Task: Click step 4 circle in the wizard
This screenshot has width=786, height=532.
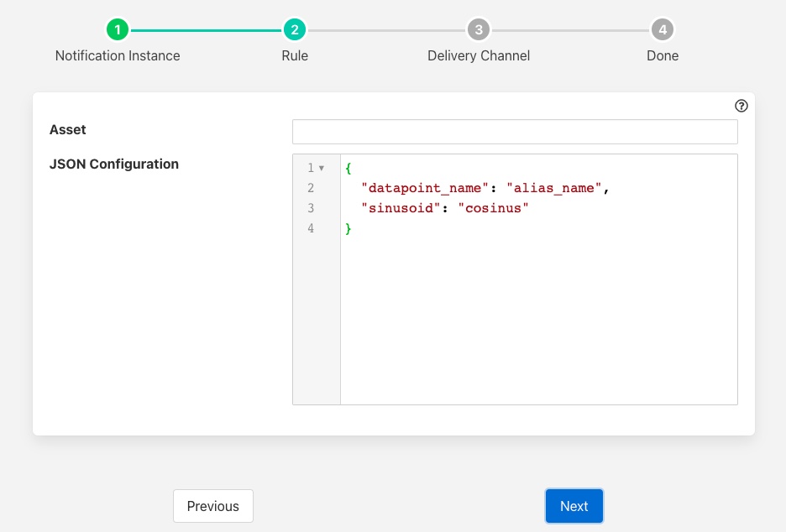Action: point(663,30)
